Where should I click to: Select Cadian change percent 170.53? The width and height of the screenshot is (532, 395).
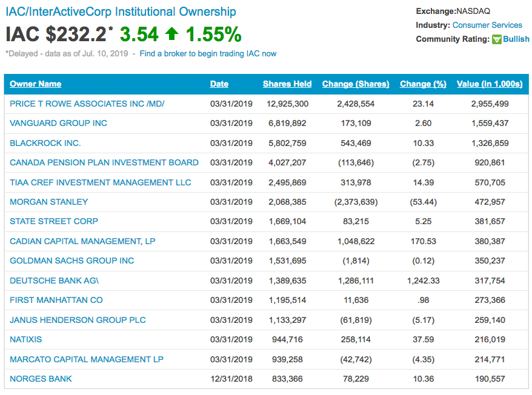click(423, 241)
